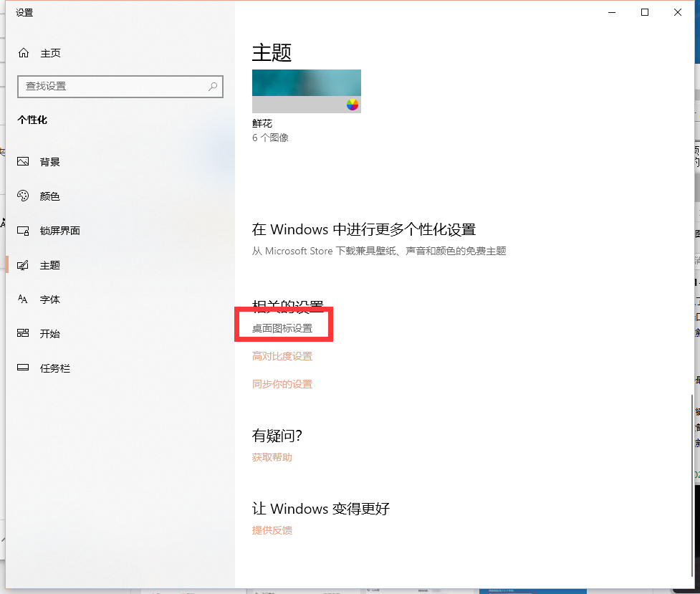Go to the 主页 (Home) settings page

point(50,52)
